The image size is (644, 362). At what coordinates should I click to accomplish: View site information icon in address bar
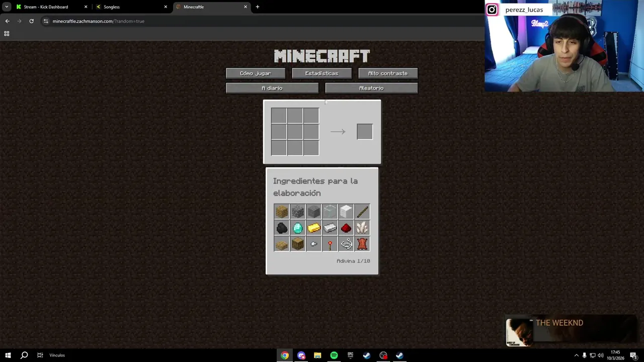click(46, 21)
